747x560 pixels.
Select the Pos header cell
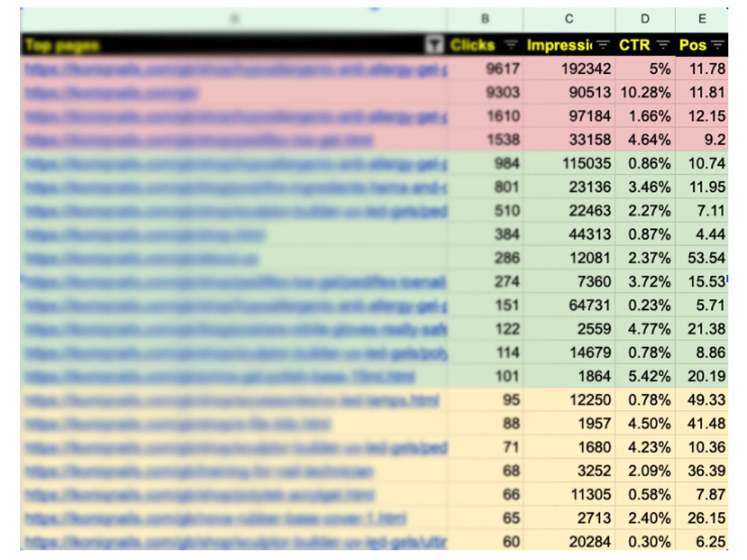(x=701, y=46)
